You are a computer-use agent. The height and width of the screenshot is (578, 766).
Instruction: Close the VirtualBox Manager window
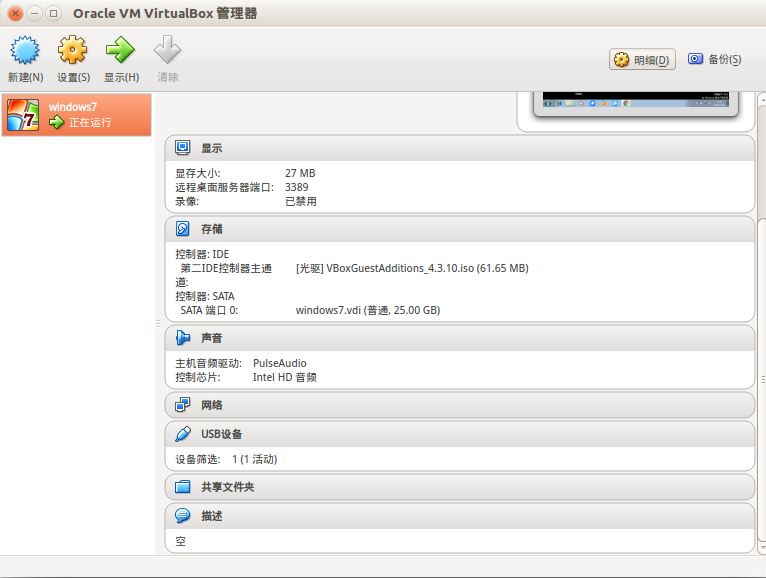click(x=15, y=13)
